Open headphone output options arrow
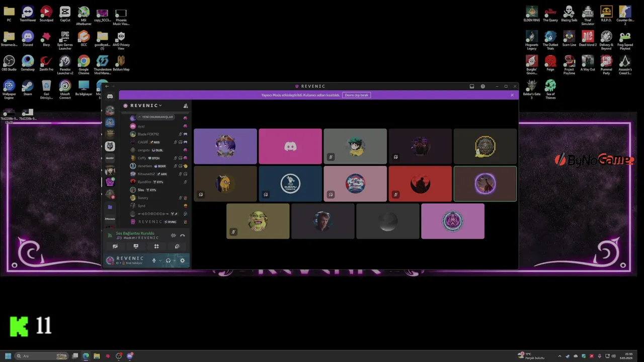This screenshot has height=362, width=644. coord(174,260)
